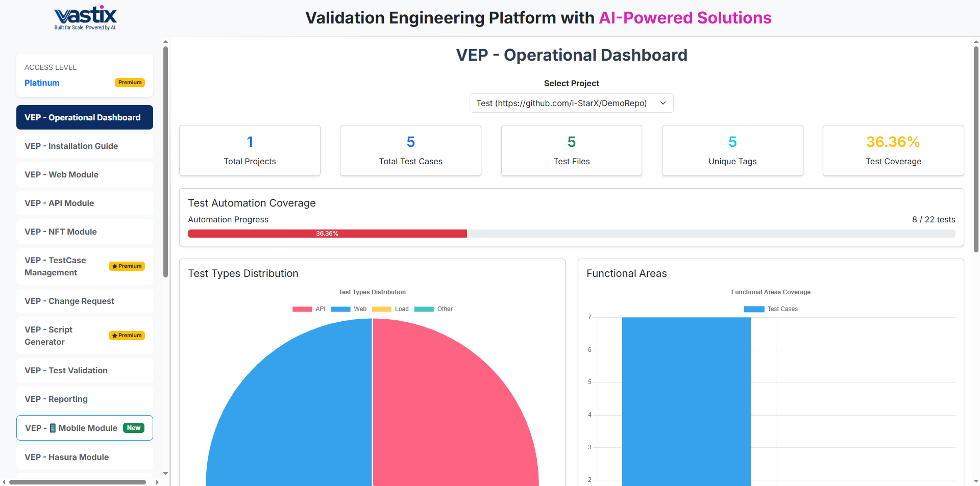Click the red Automation Progress bar

coord(327,234)
